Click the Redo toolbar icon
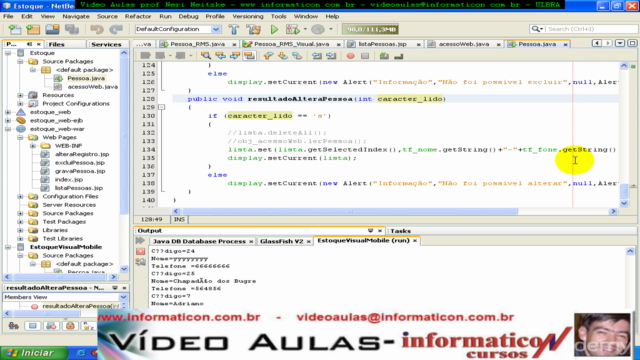This screenshot has width=640, height=360. 116,29
